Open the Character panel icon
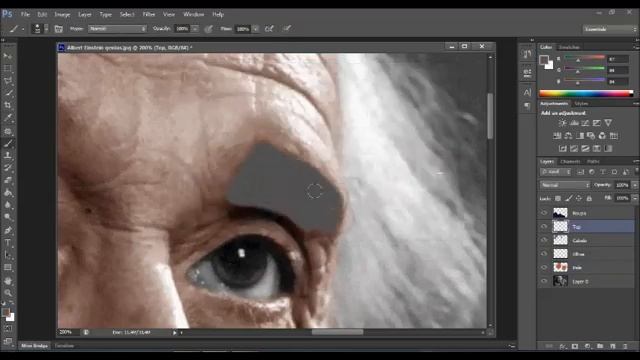 pyautogui.click(x=527, y=92)
